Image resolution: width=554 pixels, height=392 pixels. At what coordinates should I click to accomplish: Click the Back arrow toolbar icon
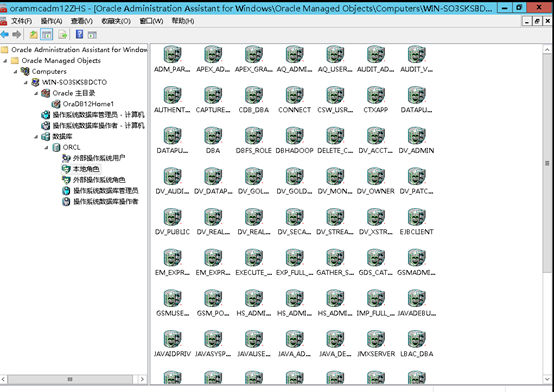click(5, 35)
